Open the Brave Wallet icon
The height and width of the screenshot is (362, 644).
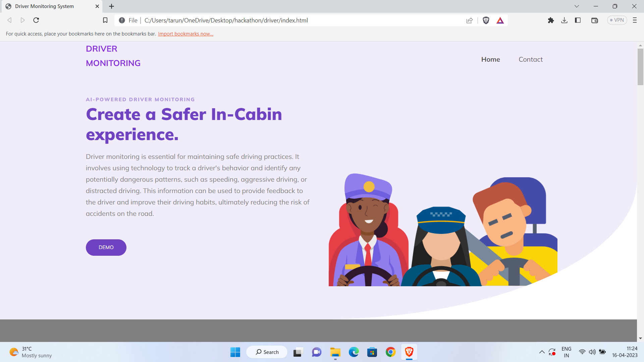[x=594, y=20]
